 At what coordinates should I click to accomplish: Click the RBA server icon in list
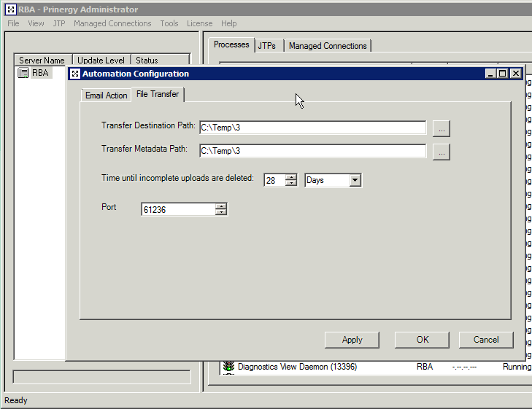[x=23, y=73]
